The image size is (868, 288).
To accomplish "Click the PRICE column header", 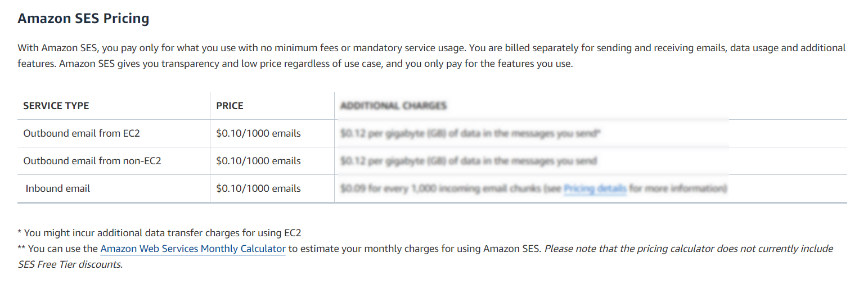I will pos(230,106).
